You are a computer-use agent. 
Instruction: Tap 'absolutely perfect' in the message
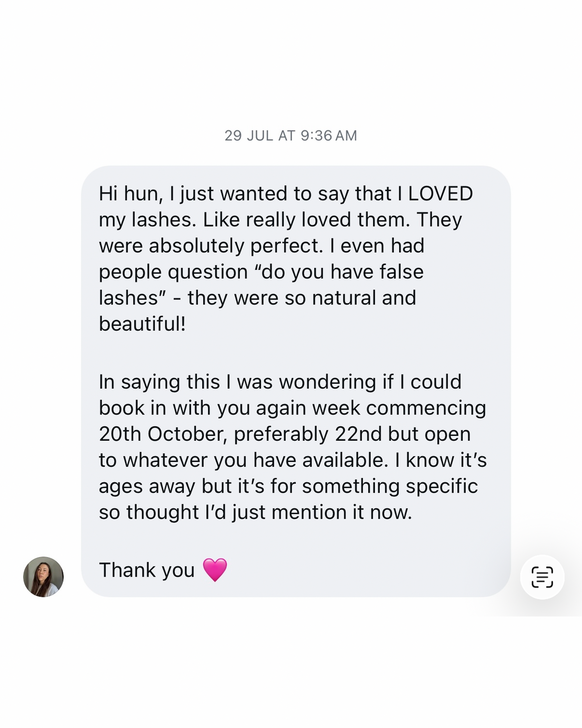tap(236, 246)
